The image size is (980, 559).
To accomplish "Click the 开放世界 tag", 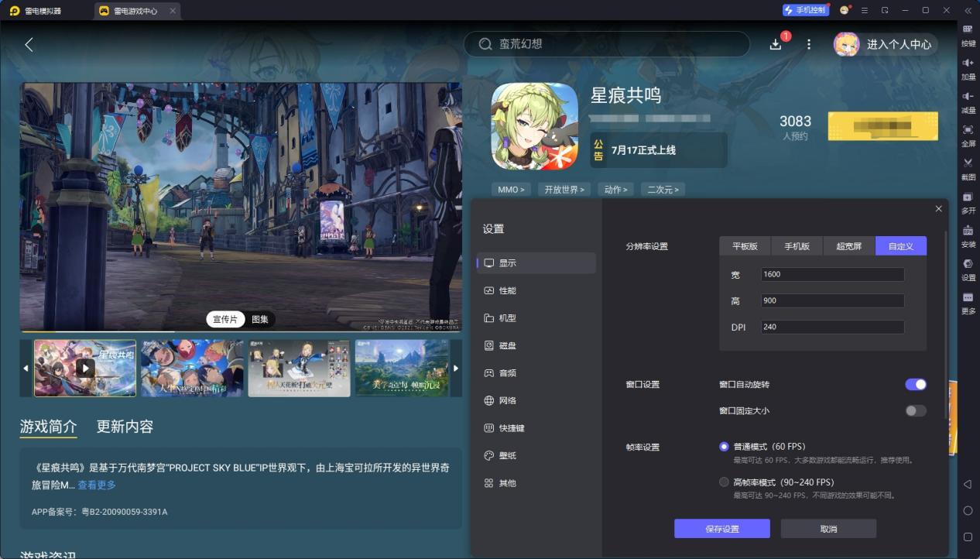I will click(x=564, y=190).
